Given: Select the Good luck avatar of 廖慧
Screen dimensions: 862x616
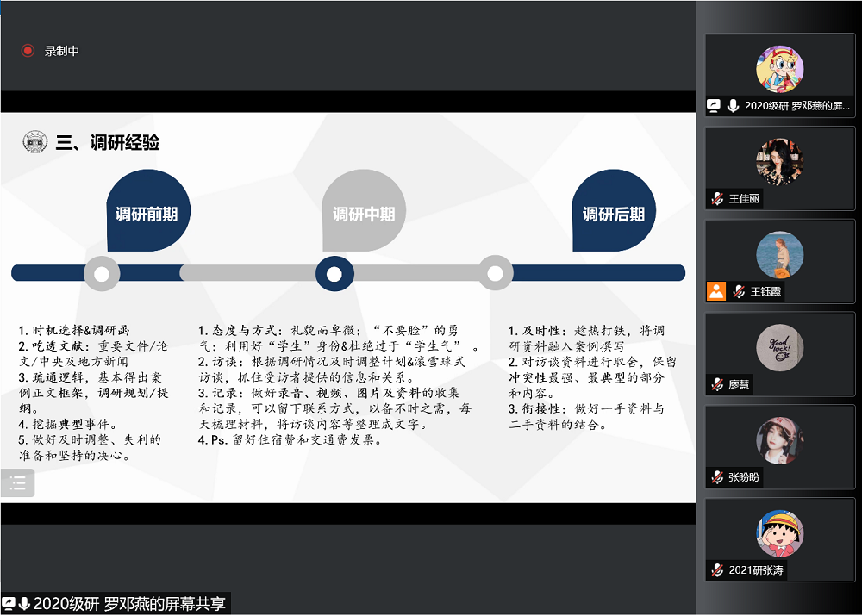Looking at the screenshot, I should pyautogui.click(x=779, y=347).
